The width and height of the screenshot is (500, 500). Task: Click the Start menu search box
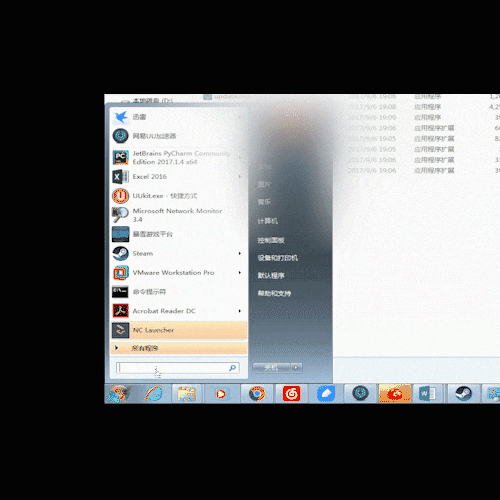[177, 368]
